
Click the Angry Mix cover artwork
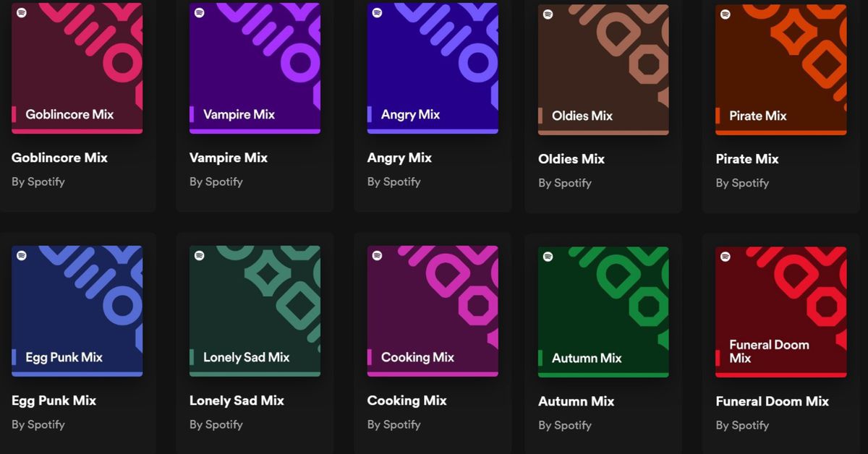(433, 67)
